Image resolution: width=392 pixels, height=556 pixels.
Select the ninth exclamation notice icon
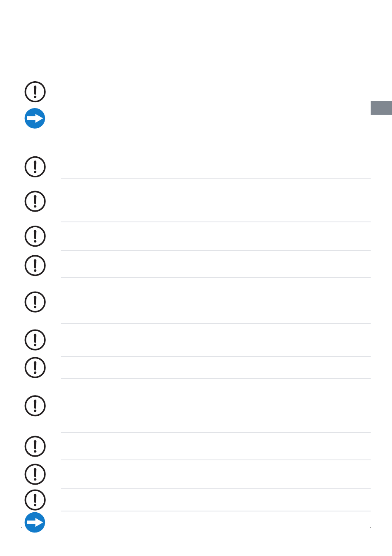(x=35, y=405)
